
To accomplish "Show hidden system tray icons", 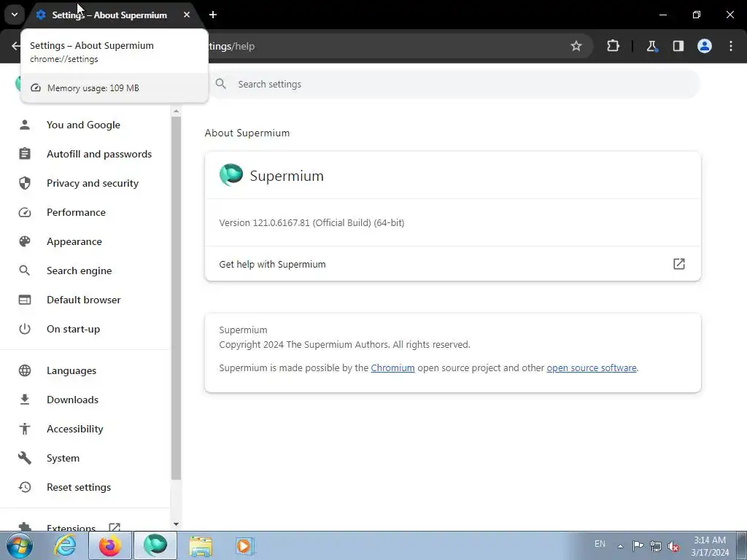I will [620, 546].
